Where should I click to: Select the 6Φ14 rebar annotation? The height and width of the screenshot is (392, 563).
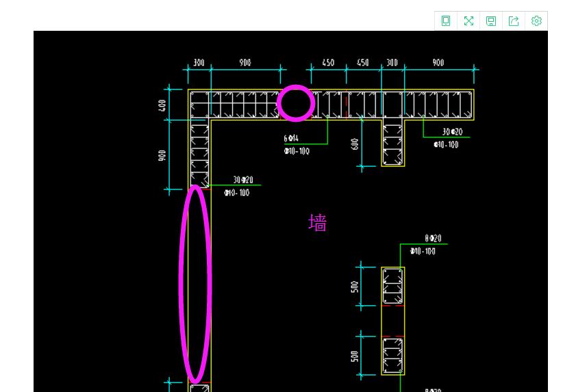[x=291, y=138]
